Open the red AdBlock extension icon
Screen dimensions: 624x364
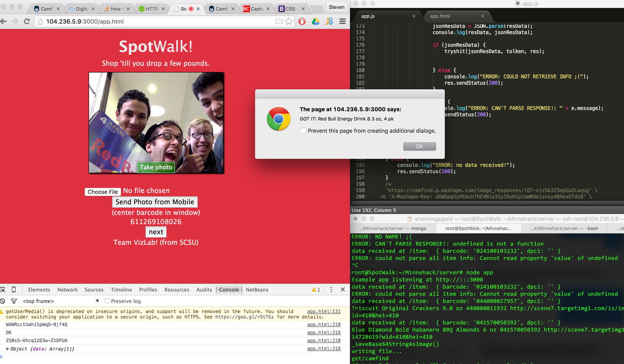tap(302, 21)
